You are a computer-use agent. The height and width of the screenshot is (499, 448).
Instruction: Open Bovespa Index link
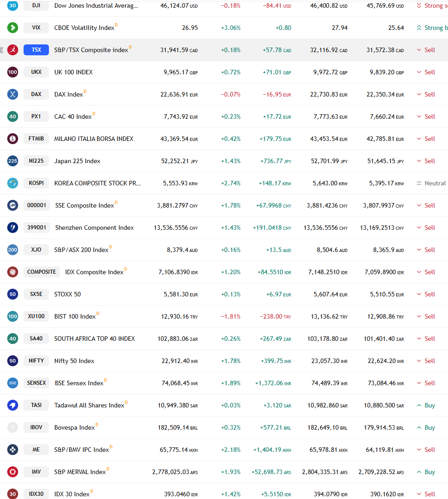point(74,427)
